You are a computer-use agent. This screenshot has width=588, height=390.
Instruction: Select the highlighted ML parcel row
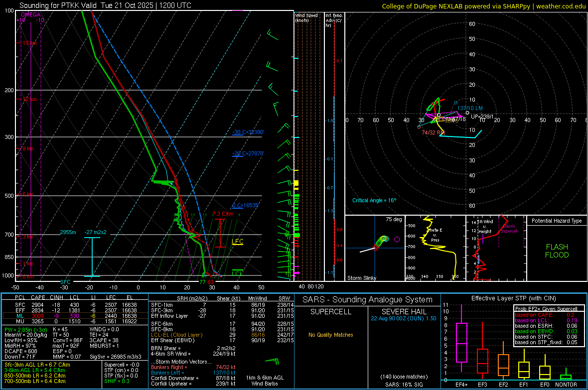pos(75,316)
